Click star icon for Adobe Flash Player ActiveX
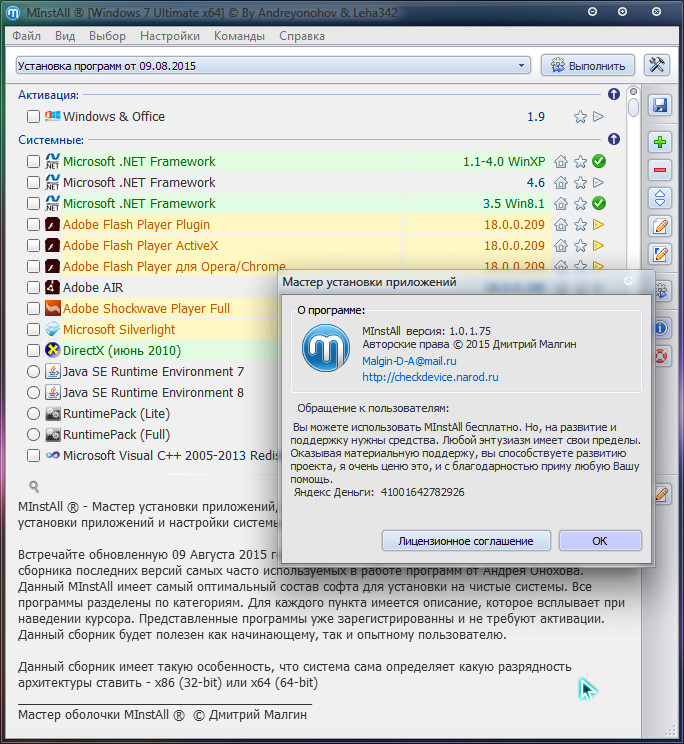The width and height of the screenshot is (684, 744). click(580, 246)
